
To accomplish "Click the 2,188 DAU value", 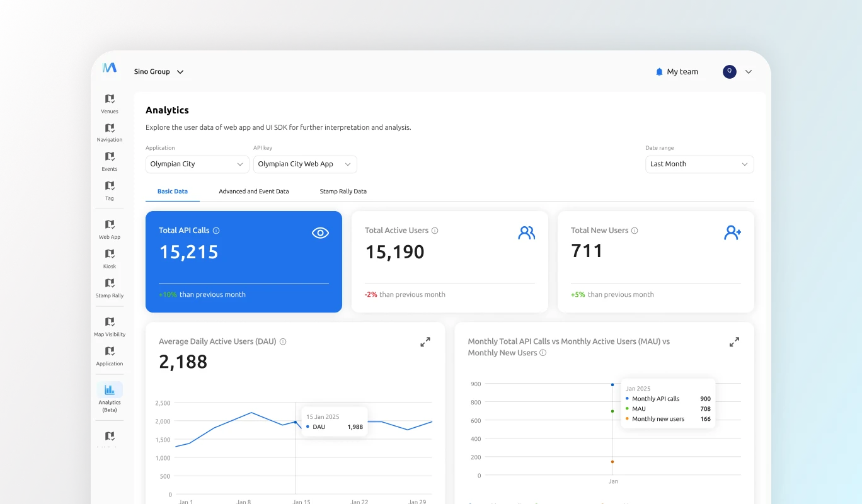I will [183, 362].
